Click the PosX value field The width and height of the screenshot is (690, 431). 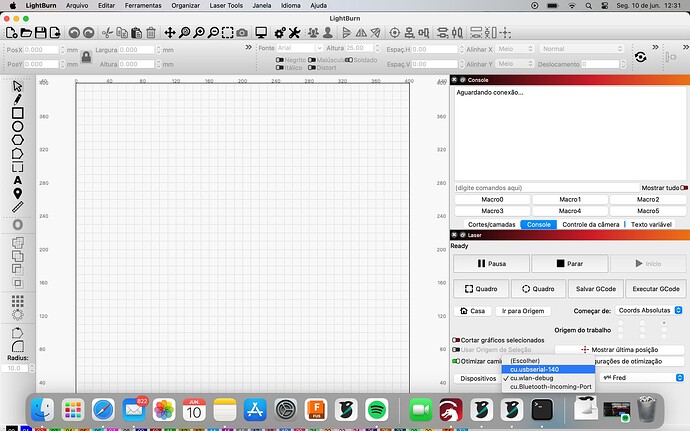[41, 50]
